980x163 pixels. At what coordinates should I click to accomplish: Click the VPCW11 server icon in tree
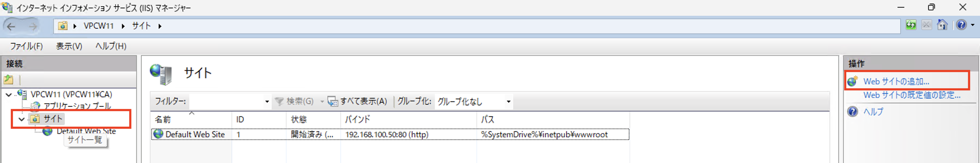(x=22, y=94)
